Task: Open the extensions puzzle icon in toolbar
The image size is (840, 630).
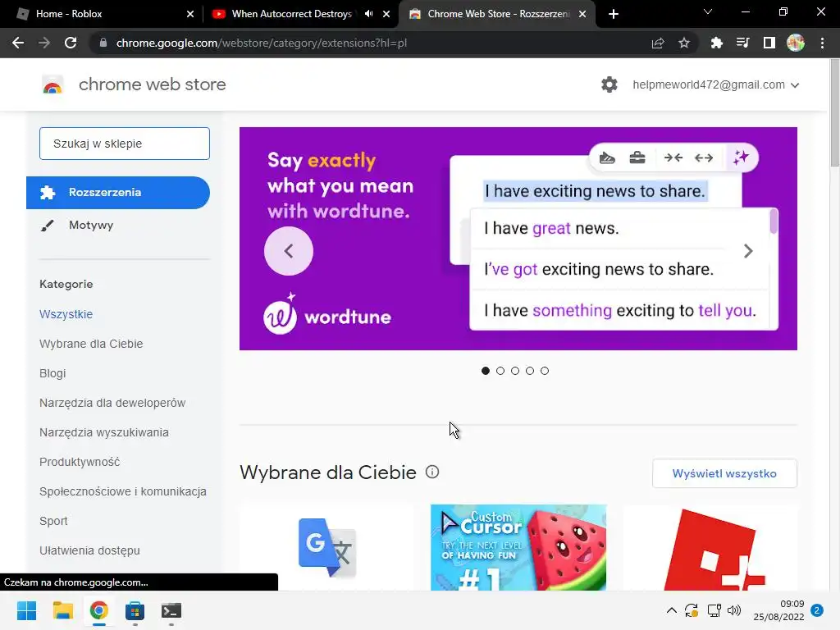Action: coord(716,43)
